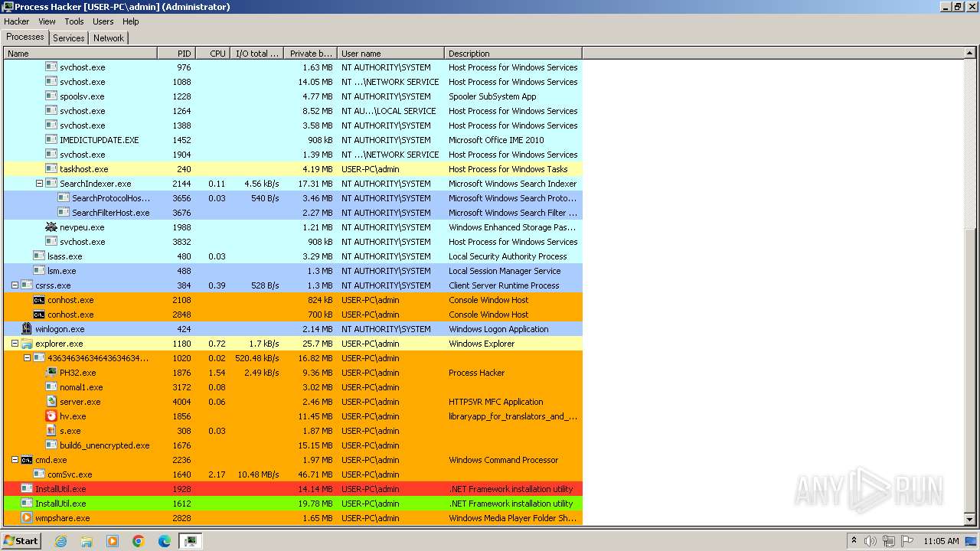Open the Windows Start menu
Image resolution: width=980 pixels, height=551 pixels.
[21, 541]
